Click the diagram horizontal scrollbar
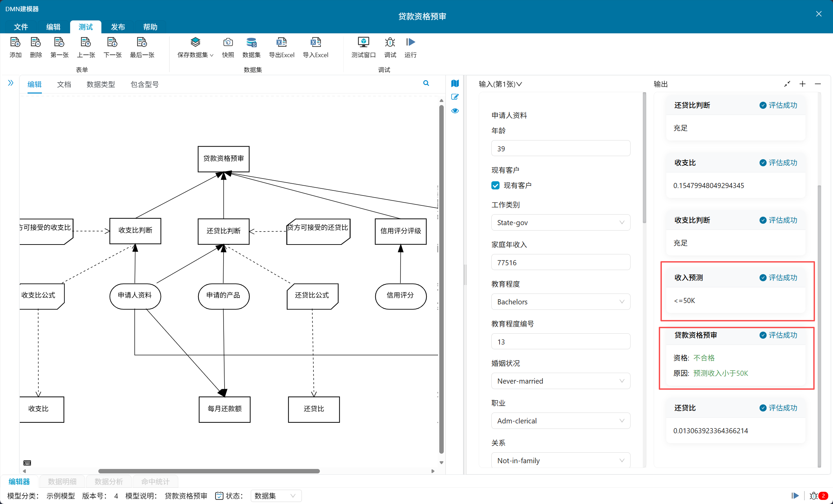 (209, 471)
